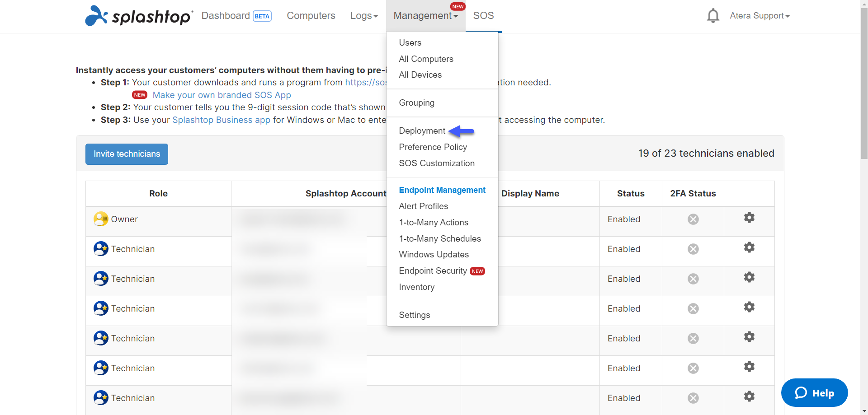Click 2FA status icon for second Technician row
The width and height of the screenshot is (868, 415).
click(693, 279)
